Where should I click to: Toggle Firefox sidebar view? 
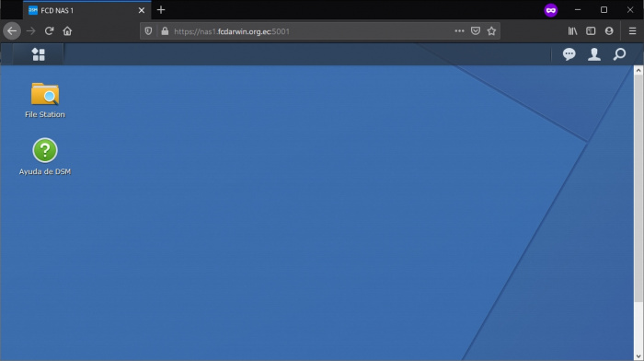(x=591, y=30)
